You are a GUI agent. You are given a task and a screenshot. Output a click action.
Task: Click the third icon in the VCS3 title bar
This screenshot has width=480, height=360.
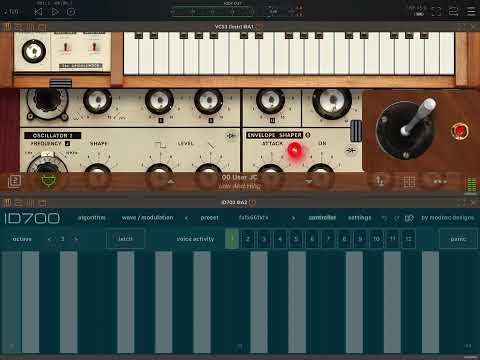click(30, 27)
